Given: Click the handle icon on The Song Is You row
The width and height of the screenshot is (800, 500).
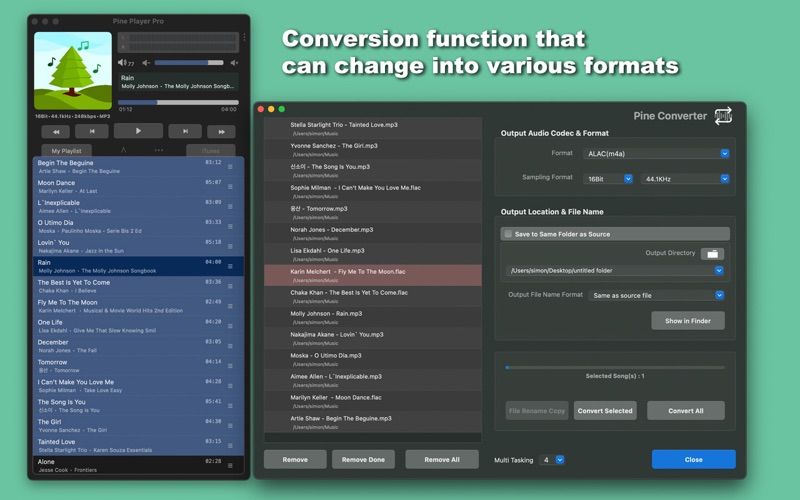Looking at the screenshot, I should (x=230, y=406).
